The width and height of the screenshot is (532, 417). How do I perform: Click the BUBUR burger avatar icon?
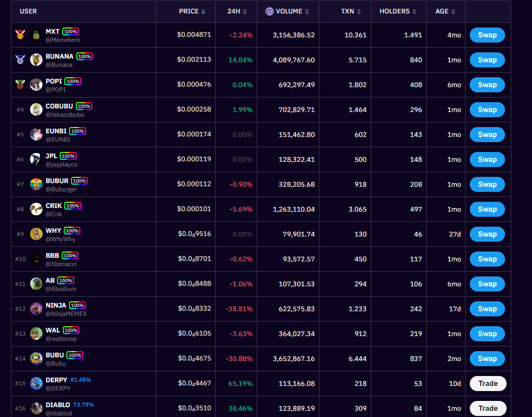[36, 184]
